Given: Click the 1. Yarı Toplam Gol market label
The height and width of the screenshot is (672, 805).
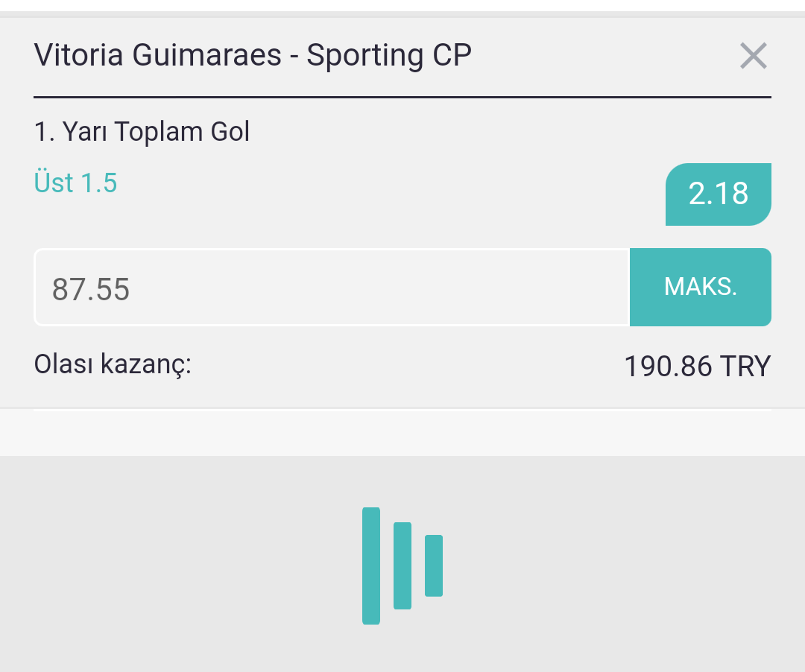Looking at the screenshot, I should (142, 131).
